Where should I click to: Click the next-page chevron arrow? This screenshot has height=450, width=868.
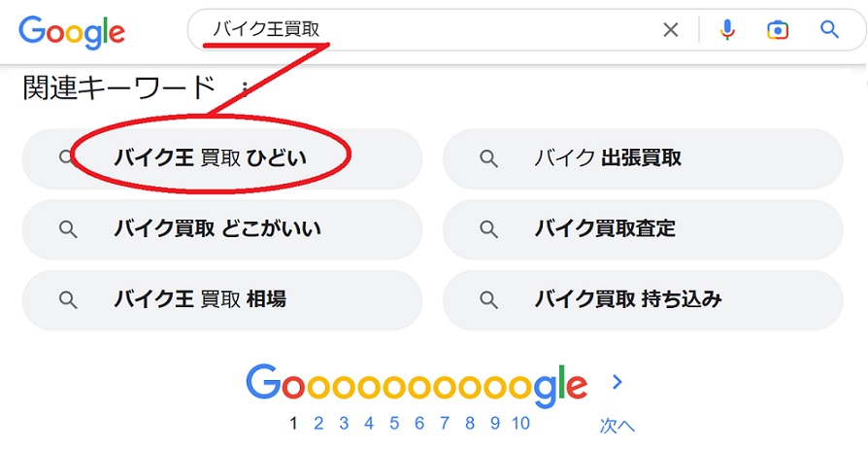[618, 381]
